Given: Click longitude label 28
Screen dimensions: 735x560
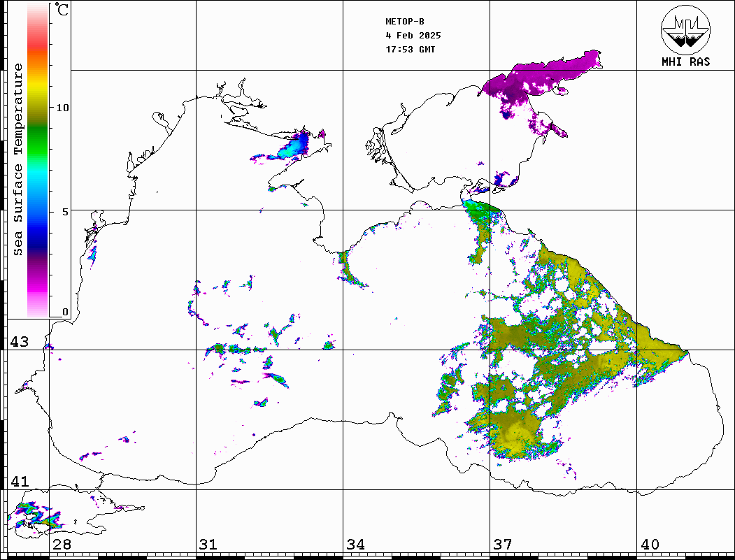Looking at the screenshot, I should click(x=61, y=545).
